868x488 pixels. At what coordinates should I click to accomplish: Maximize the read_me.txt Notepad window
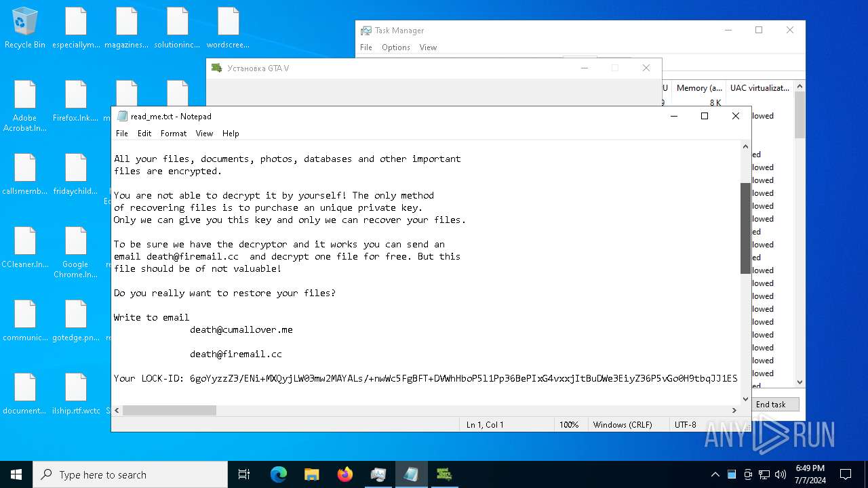(705, 116)
